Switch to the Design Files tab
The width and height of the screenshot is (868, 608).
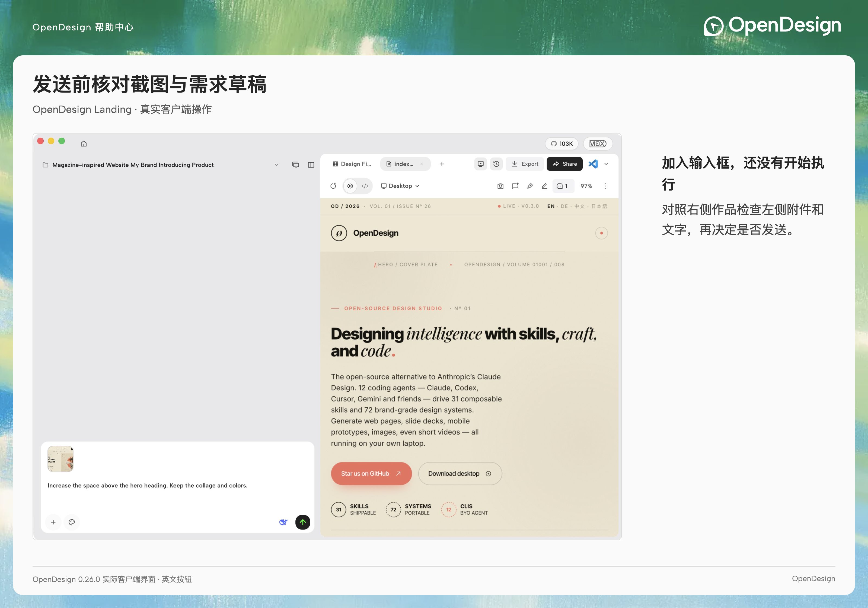coord(352,164)
